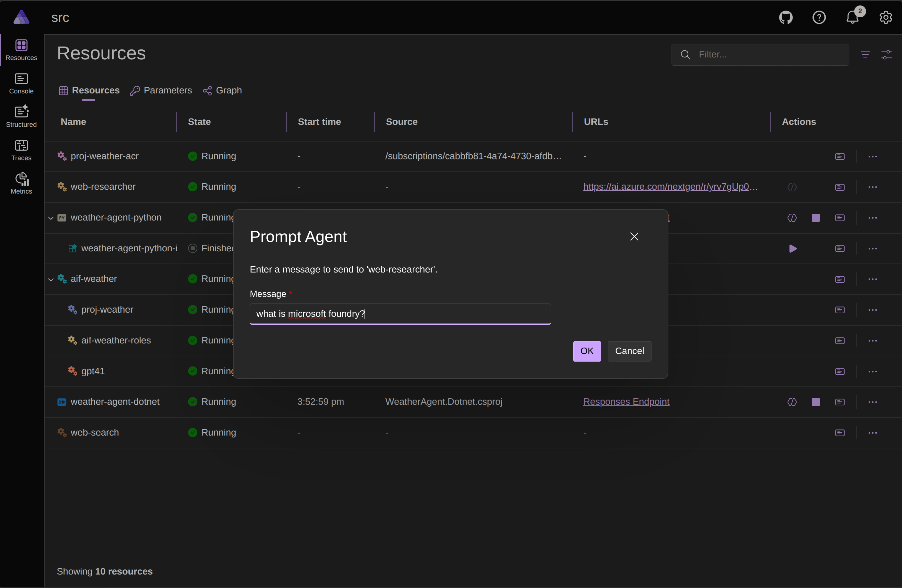Viewport: 902px width, 588px height.
Task: Go to Resources in the sidebar
Action: point(21,50)
